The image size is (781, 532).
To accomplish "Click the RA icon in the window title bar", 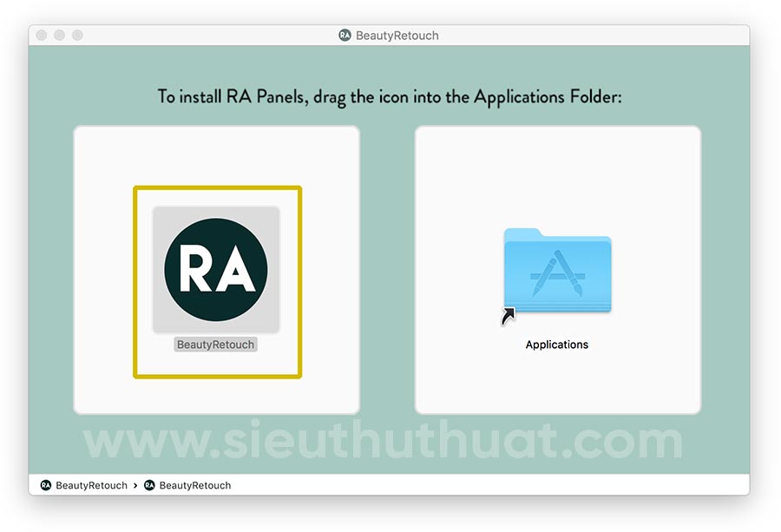I will (x=345, y=36).
